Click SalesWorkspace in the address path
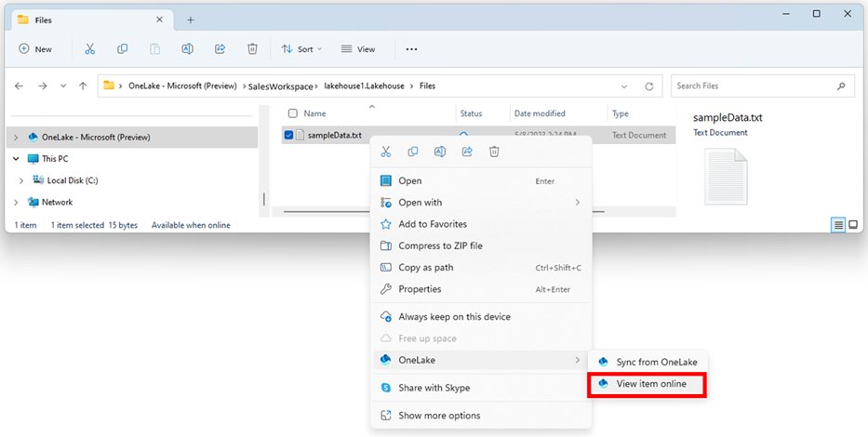The height and width of the screenshot is (437, 868). click(280, 86)
